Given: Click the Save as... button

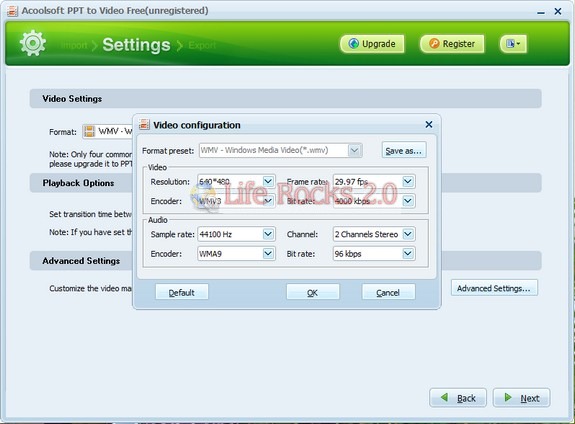Looking at the screenshot, I should pos(404,150).
